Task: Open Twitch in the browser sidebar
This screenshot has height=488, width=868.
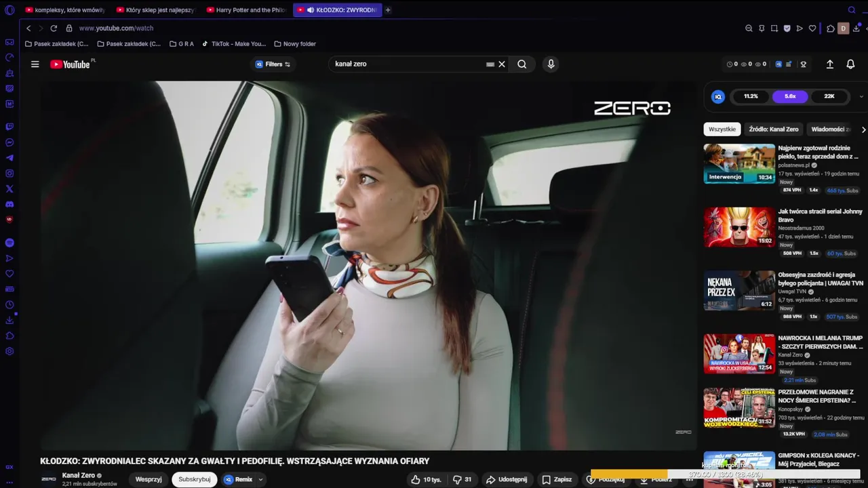Action: point(9,127)
